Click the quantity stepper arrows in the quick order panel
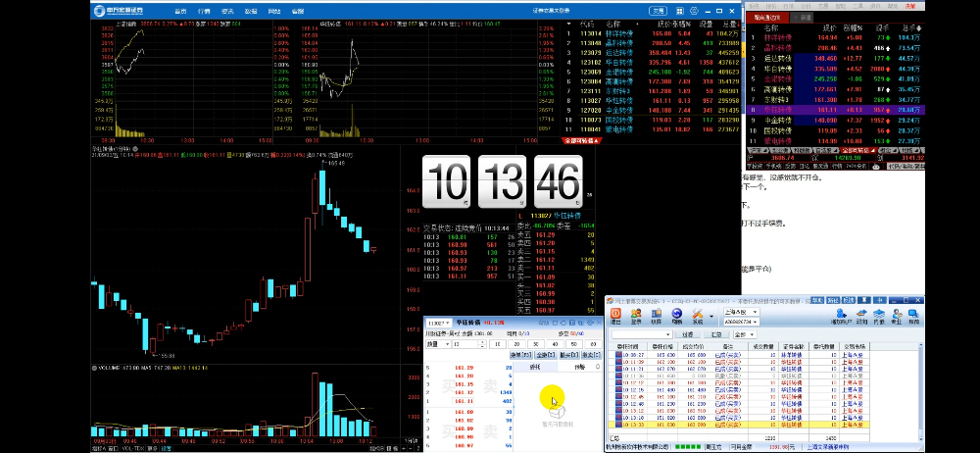 482,344
